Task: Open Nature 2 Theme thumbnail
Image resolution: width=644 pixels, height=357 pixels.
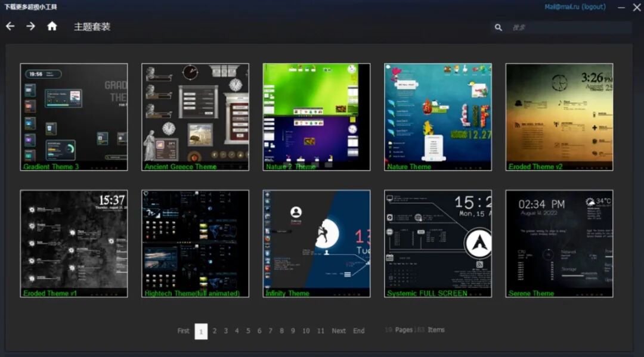Action: point(316,117)
